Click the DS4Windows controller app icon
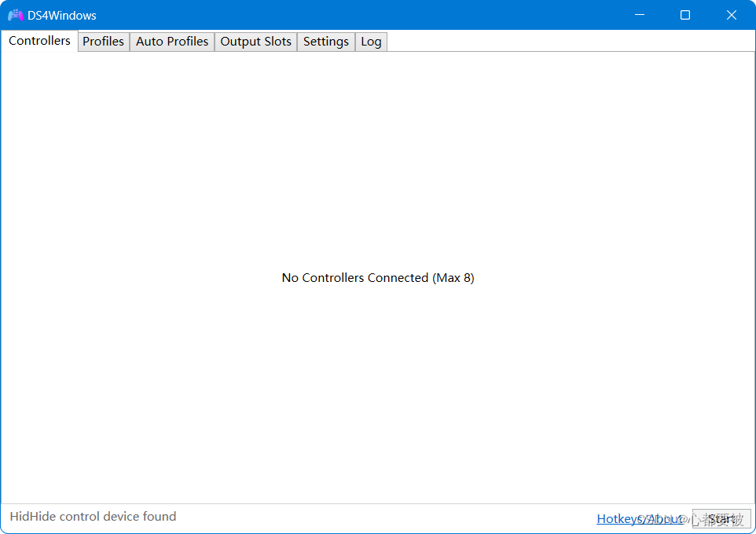Viewport: 756px width, 534px height. point(16,16)
